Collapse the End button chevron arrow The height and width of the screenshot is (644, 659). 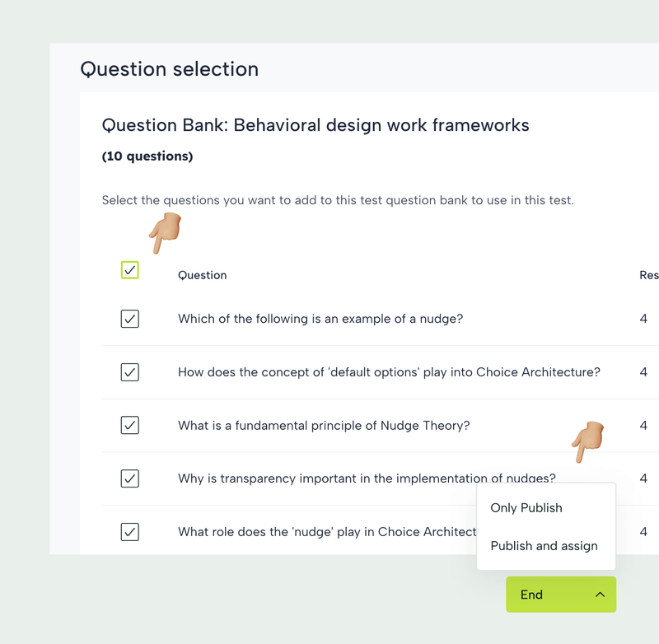pyautogui.click(x=600, y=595)
